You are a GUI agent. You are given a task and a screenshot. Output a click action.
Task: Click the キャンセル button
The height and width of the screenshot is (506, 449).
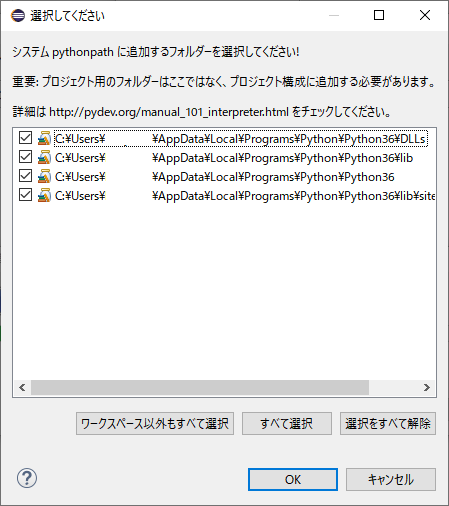click(391, 479)
